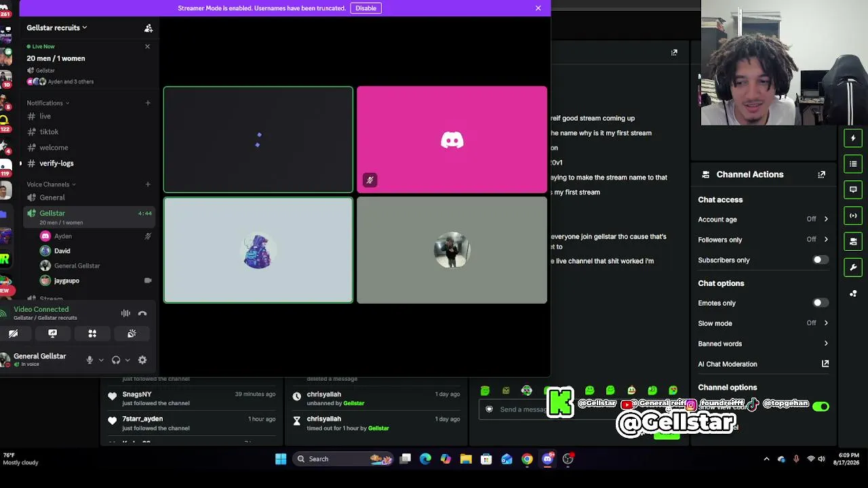868x488 pixels.
Task: Open Discord user settings gear
Action: coord(142,360)
